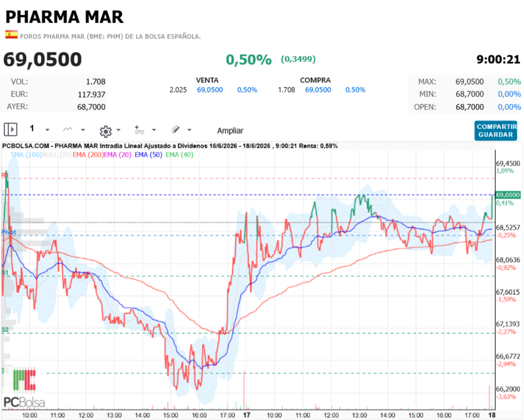Screen dimensions: 524x420
Task: Click the Spanish flag icon
Action: (11, 34)
